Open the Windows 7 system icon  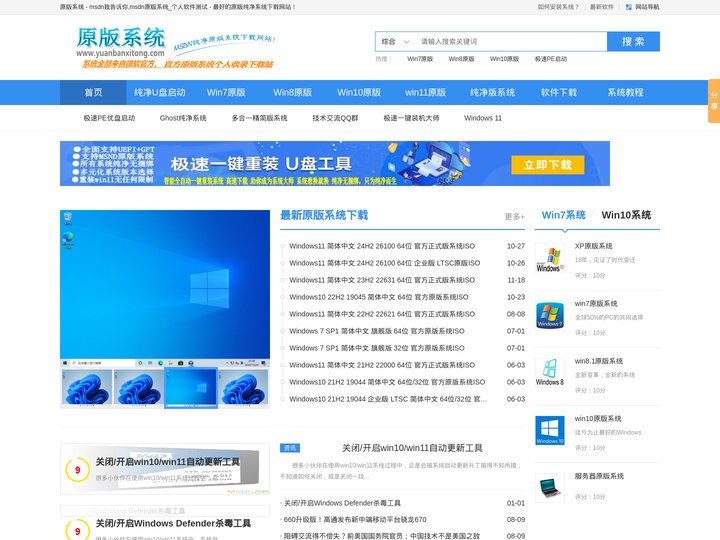coord(550,316)
